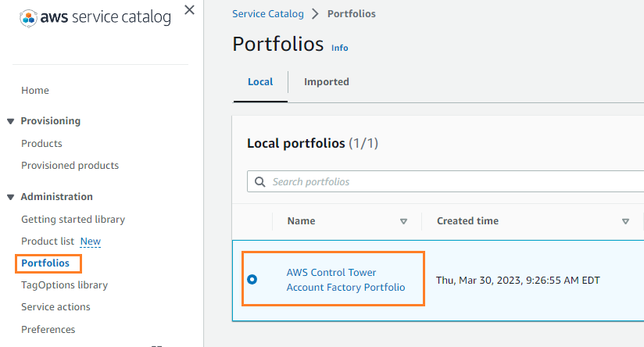
Task: Open AWS Control Tower Account Factory Portfolio
Action: coord(345,280)
